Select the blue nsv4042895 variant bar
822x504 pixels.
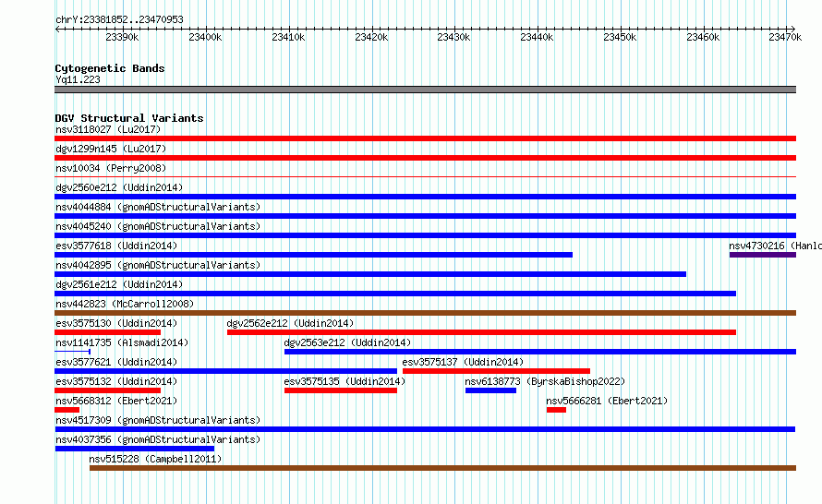click(370, 274)
